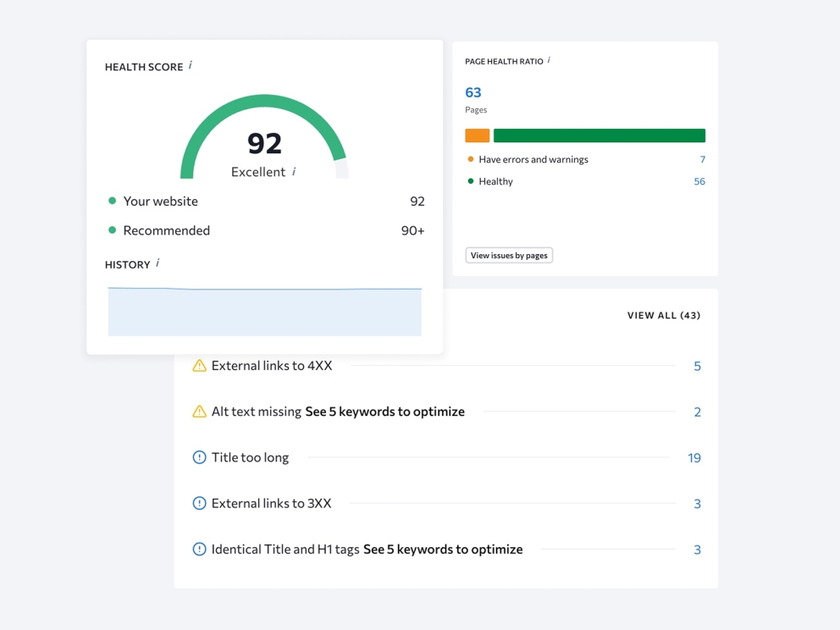Click the info icon next to HEALTH SCORE
Viewport: 840px width, 630px height.
pos(191,65)
